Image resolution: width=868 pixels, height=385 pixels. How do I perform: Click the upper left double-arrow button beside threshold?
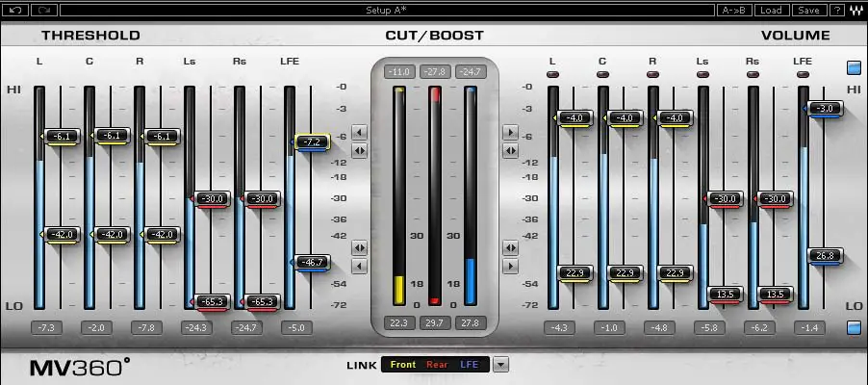pyautogui.click(x=359, y=150)
